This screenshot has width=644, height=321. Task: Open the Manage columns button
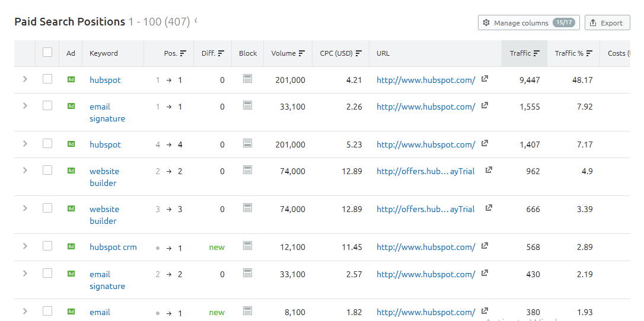click(528, 23)
